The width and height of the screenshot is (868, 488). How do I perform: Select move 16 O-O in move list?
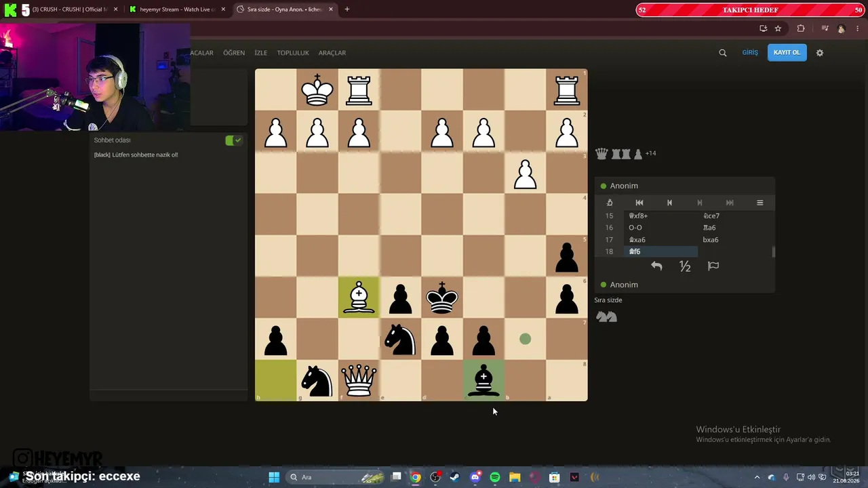[660, 228]
